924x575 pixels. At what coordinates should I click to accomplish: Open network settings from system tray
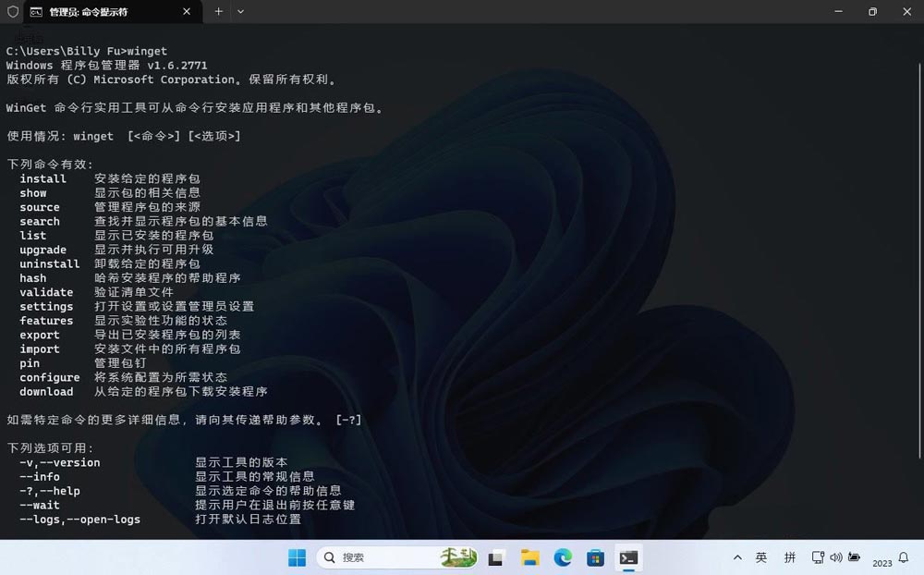tap(818, 557)
